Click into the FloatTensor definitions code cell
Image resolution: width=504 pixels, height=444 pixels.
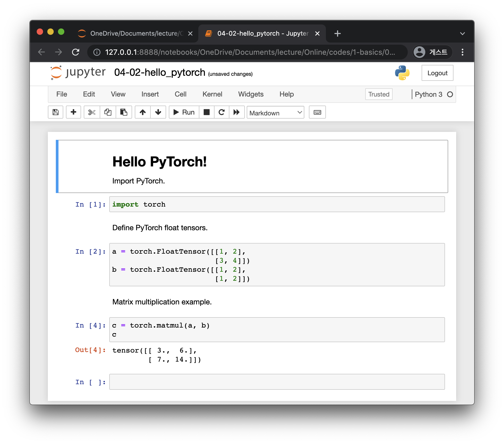point(277,265)
